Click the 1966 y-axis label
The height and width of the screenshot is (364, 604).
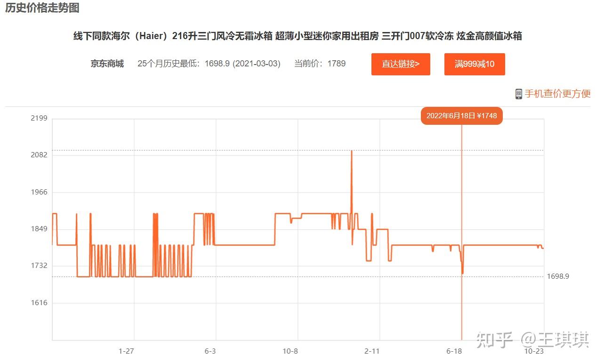click(x=39, y=192)
